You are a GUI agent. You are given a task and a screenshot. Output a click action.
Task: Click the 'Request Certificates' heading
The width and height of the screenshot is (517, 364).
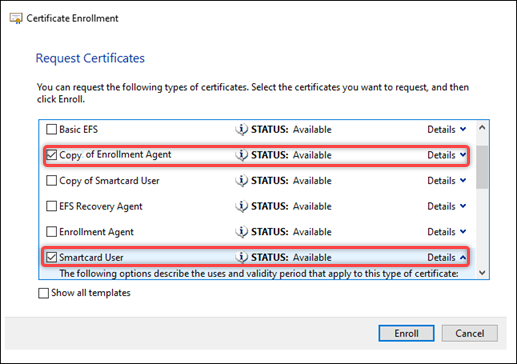pos(90,58)
